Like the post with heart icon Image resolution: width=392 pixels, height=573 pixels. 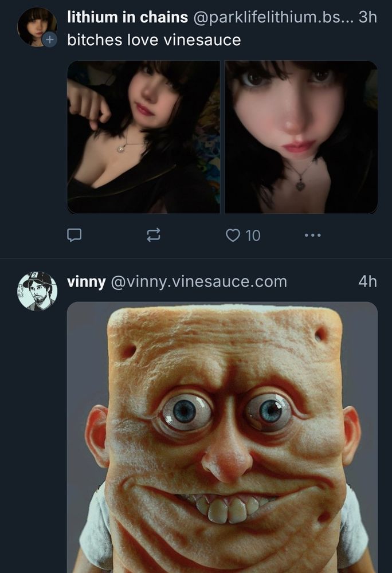tap(233, 235)
